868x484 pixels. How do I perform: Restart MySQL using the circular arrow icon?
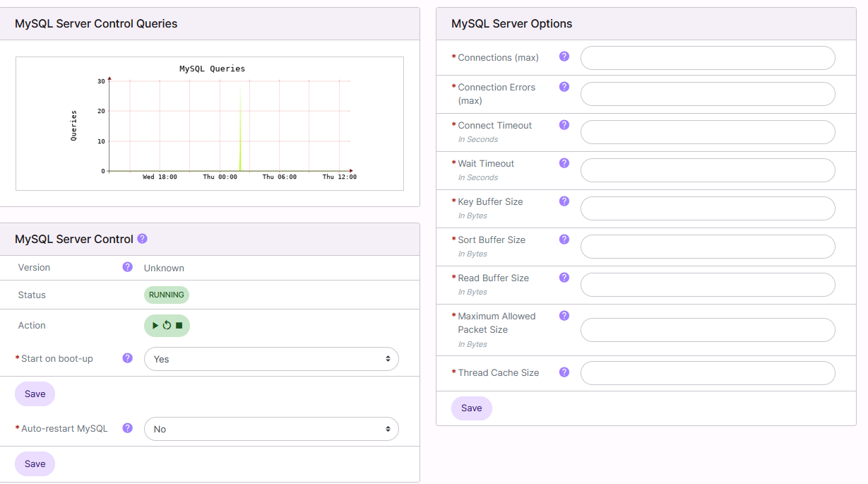click(167, 325)
